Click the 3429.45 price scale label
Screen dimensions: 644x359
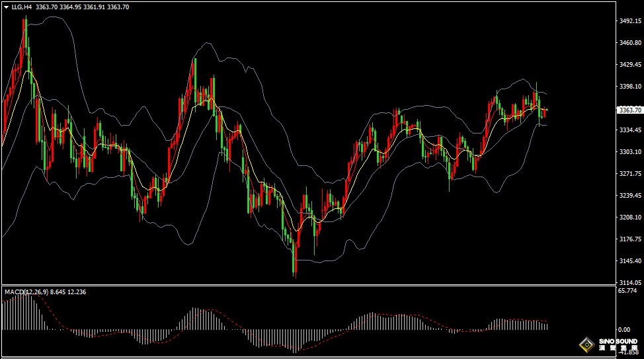629,65
